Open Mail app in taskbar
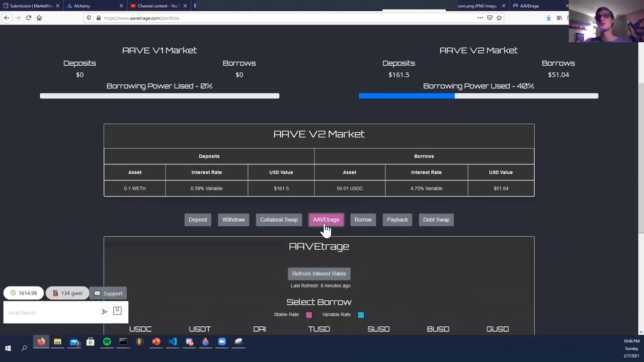Image resolution: width=644 pixels, height=362 pixels. click(74, 342)
